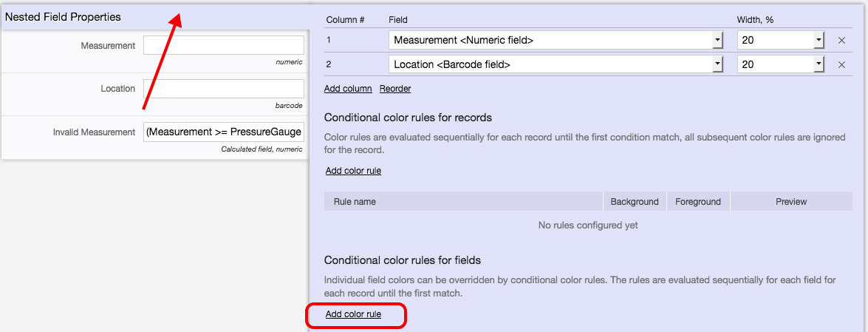Click the 'No rules configured yet' row
This screenshot has width=868, height=332.
click(x=588, y=225)
